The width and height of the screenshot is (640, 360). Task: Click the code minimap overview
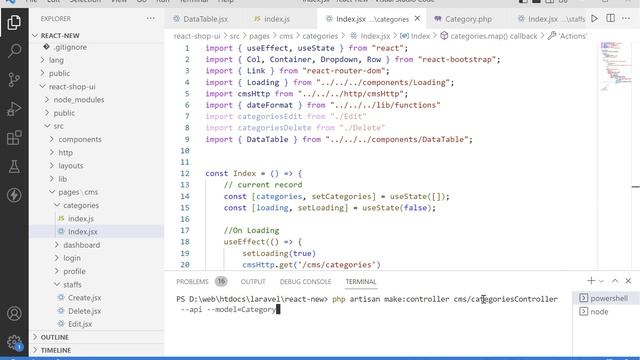point(615,65)
